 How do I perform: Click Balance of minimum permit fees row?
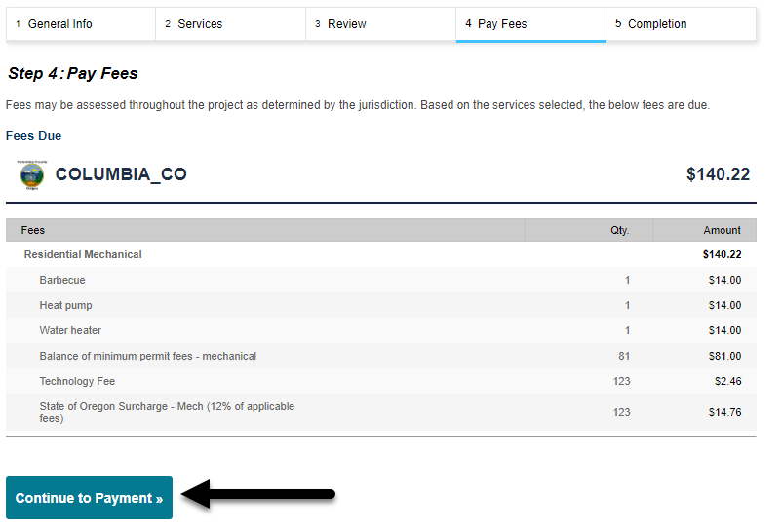[x=148, y=356]
